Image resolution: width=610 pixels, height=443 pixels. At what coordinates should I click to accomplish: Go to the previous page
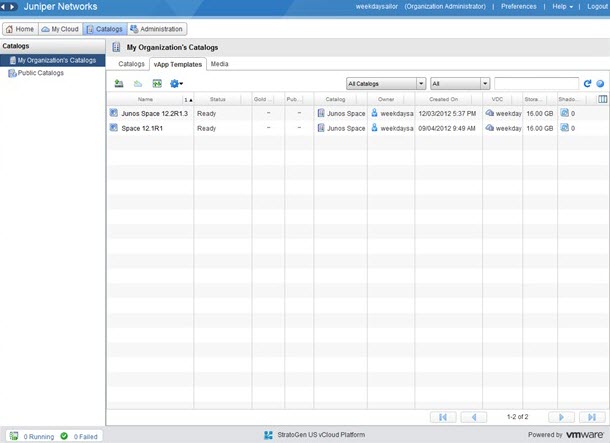click(x=473, y=417)
